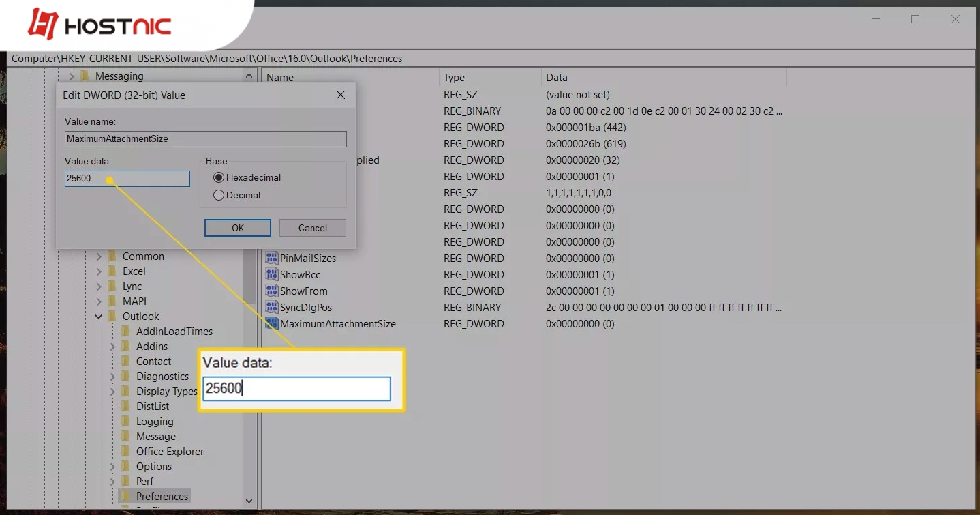Expand the Addins registry key
The image size is (980, 515).
click(x=112, y=346)
